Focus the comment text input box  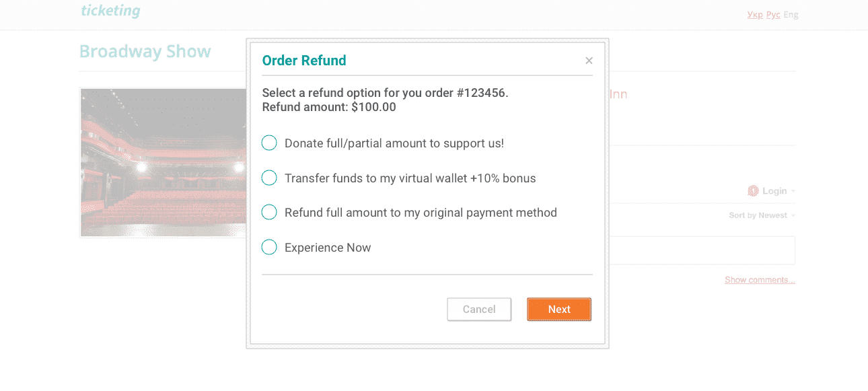pos(702,250)
